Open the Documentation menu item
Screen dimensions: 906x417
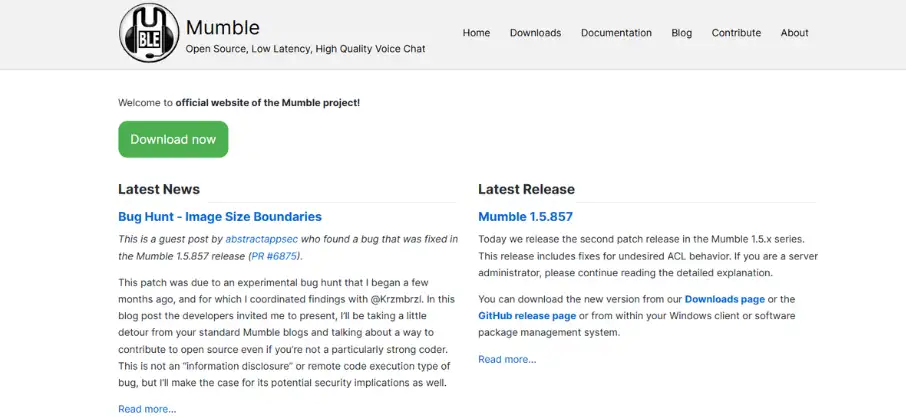[x=616, y=33]
